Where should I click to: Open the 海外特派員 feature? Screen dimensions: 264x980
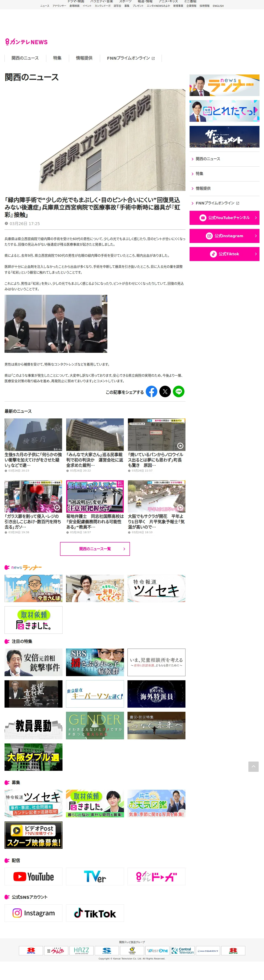156,694
